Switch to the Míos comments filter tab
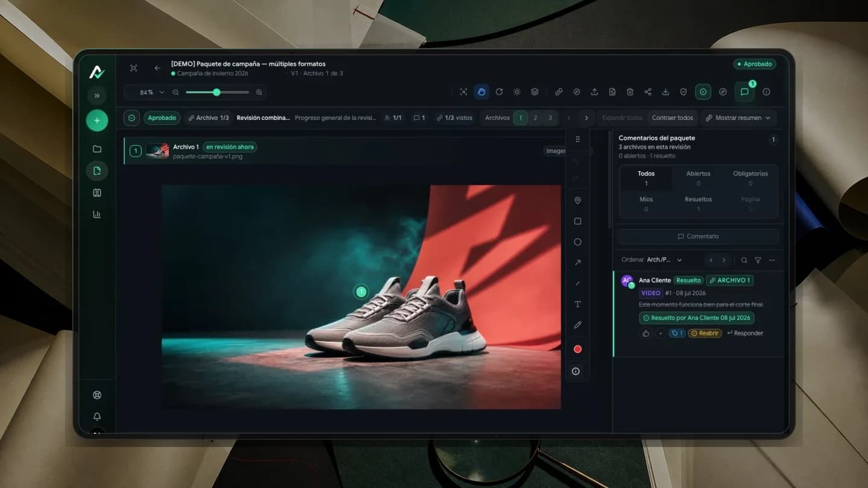Viewport: 868px width, 488px height. (x=646, y=204)
